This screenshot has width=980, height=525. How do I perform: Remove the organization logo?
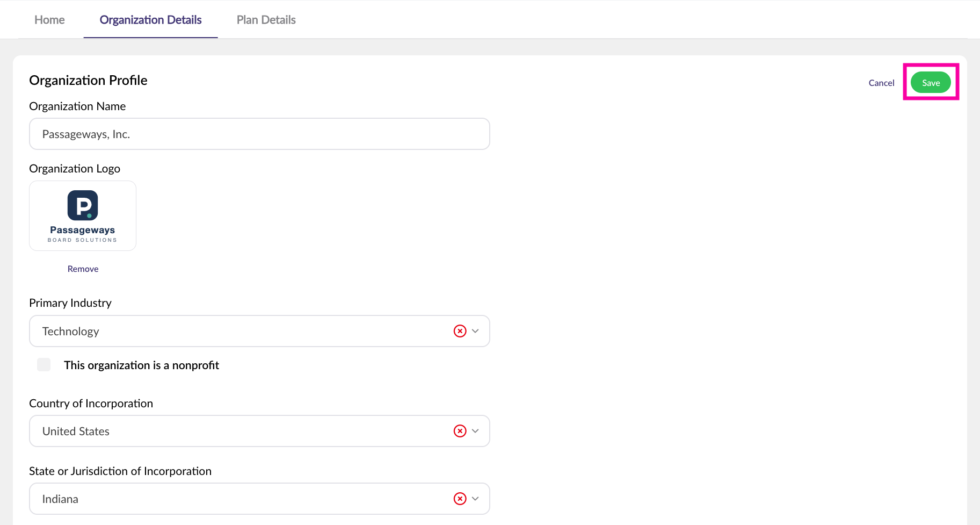click(83, 269)
